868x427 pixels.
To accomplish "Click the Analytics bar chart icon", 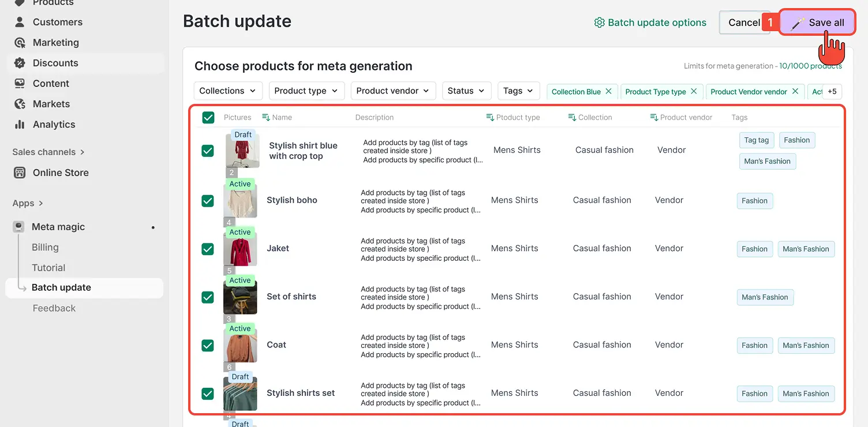I will click(x=20, y=125).
